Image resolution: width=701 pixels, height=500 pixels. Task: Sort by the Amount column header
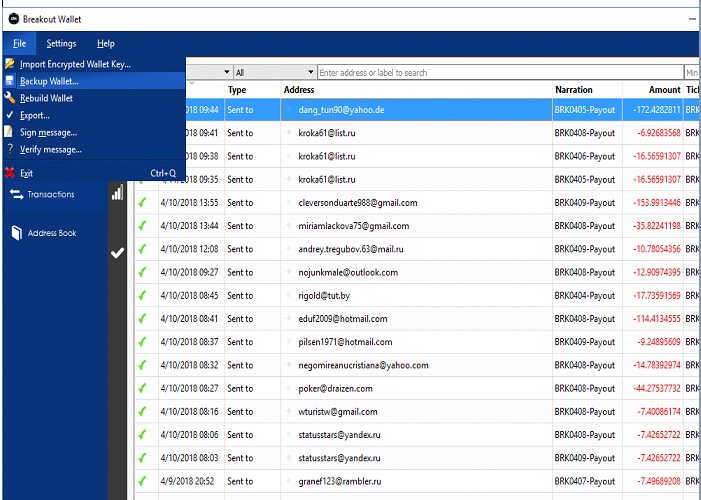(664, 90)
